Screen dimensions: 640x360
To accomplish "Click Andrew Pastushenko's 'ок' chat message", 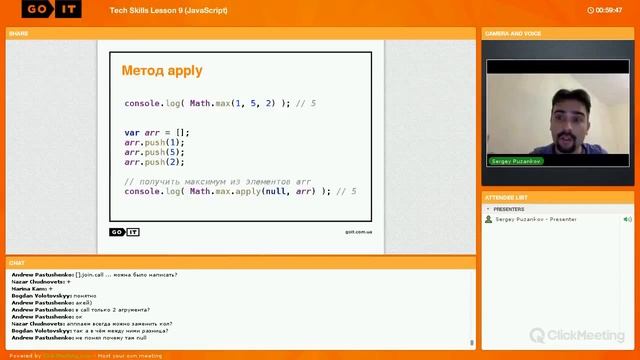I will 47,317.
